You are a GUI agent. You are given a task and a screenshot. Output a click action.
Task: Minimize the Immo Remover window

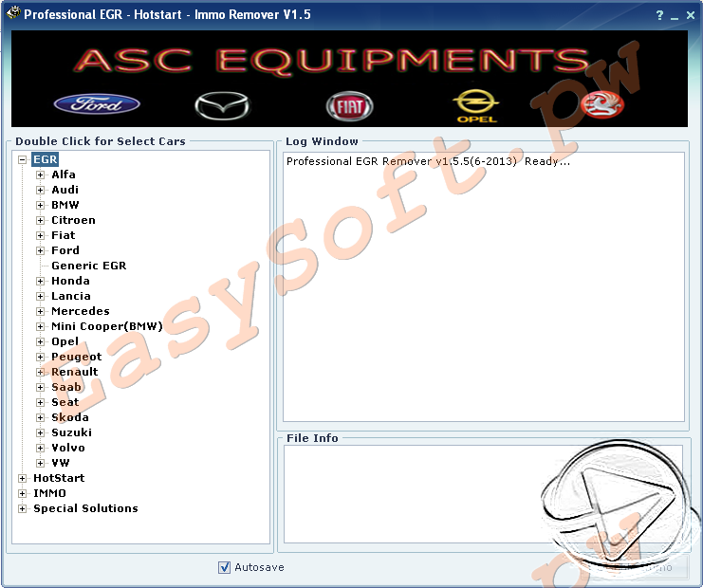(675, 17)
